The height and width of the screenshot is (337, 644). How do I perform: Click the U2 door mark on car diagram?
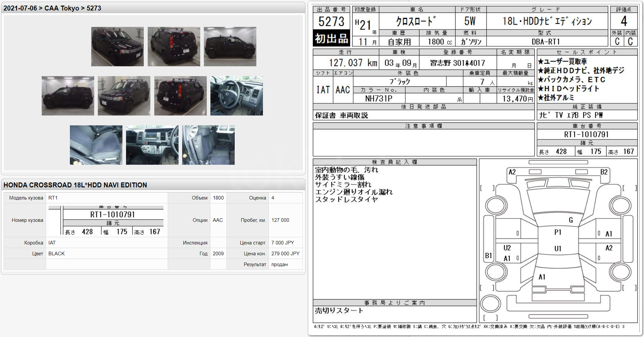click(x=507, y=248)
